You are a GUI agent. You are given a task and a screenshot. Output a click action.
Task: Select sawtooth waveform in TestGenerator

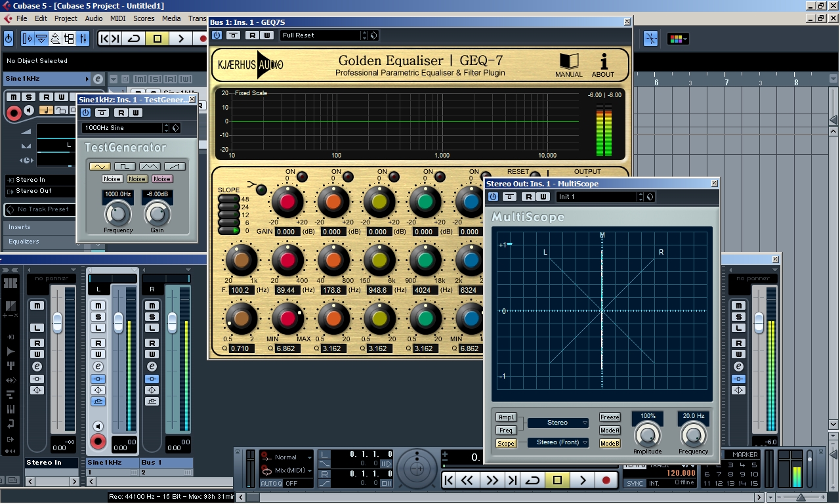(x=175, y=166)
